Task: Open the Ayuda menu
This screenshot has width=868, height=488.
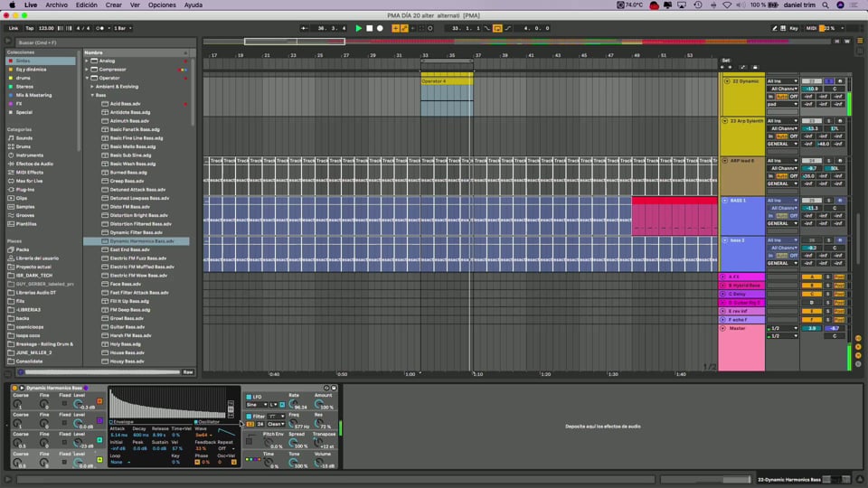Action: pos(193,5)
